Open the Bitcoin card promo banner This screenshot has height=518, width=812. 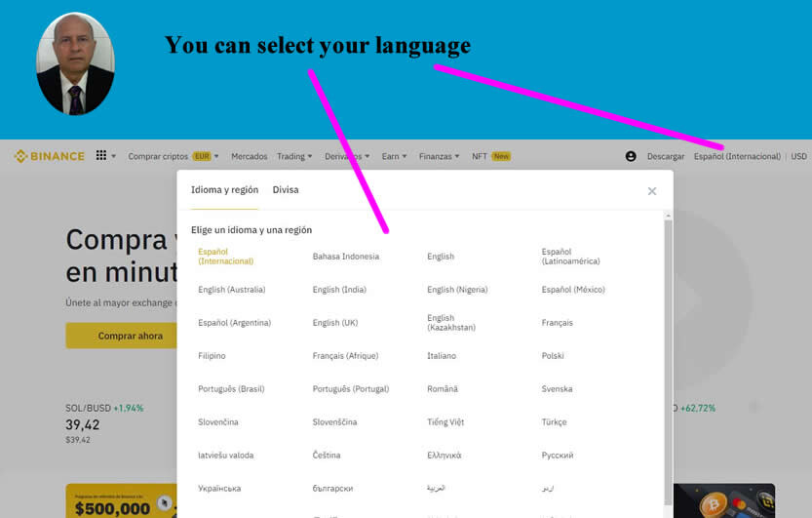pos(724,500)
